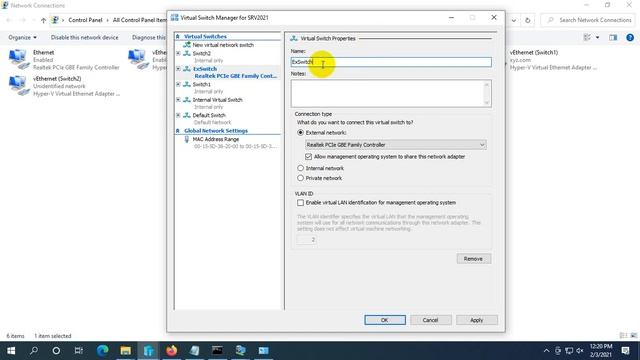Click the Remove button
The image size is (640, 360).
coord(473,259)
